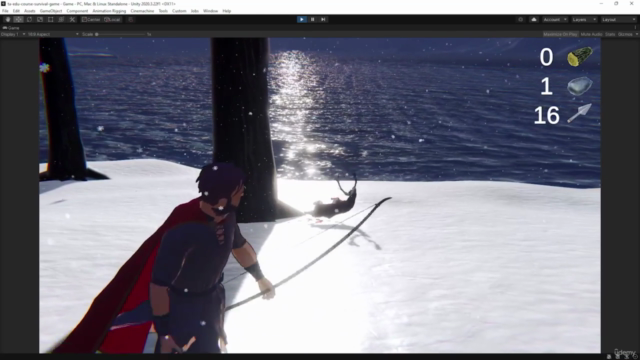
Task: Click the wood count 0
Action: (546, 57)
